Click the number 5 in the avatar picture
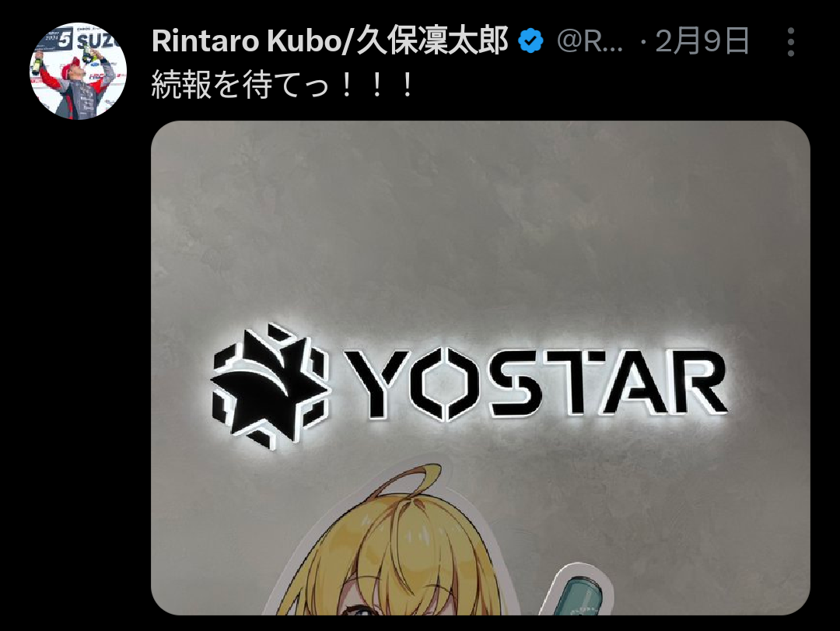 tap(65, 40)
